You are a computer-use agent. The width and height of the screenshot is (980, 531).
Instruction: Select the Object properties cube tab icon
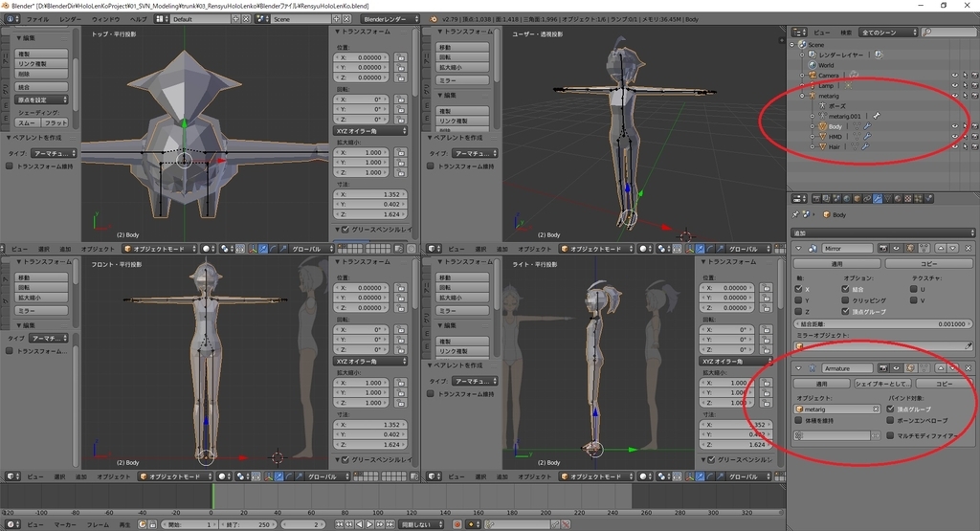point(857,199)
